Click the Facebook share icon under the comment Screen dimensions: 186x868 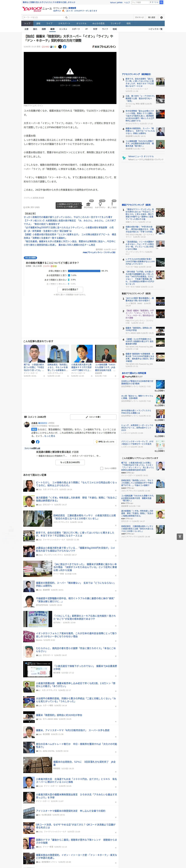38,442
